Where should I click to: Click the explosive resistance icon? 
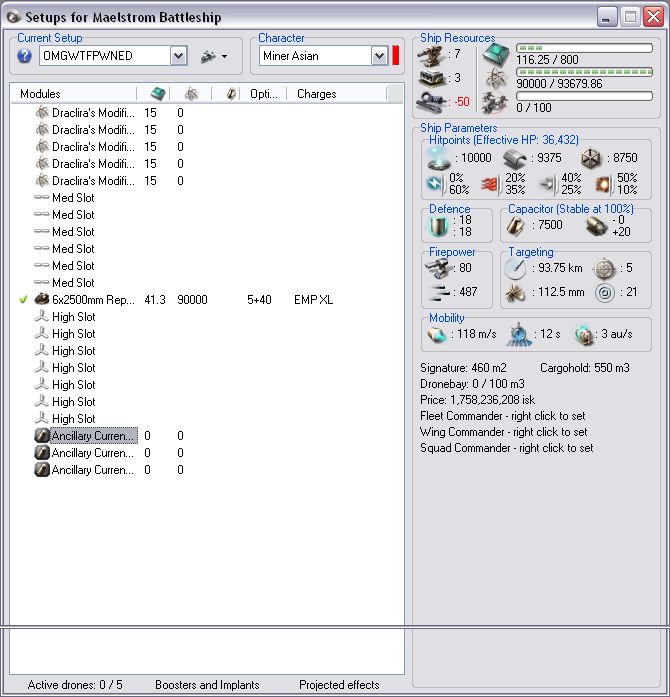point(603,184)
